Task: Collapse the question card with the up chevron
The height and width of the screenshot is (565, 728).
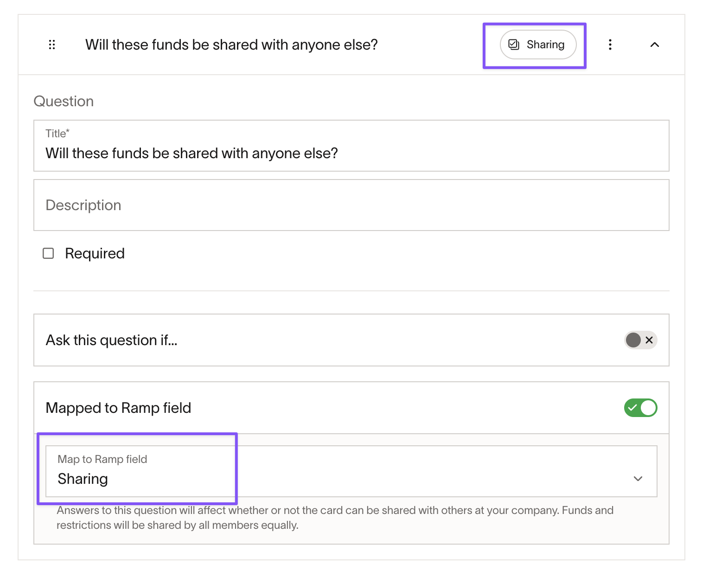Action: (x=655, y=45)
